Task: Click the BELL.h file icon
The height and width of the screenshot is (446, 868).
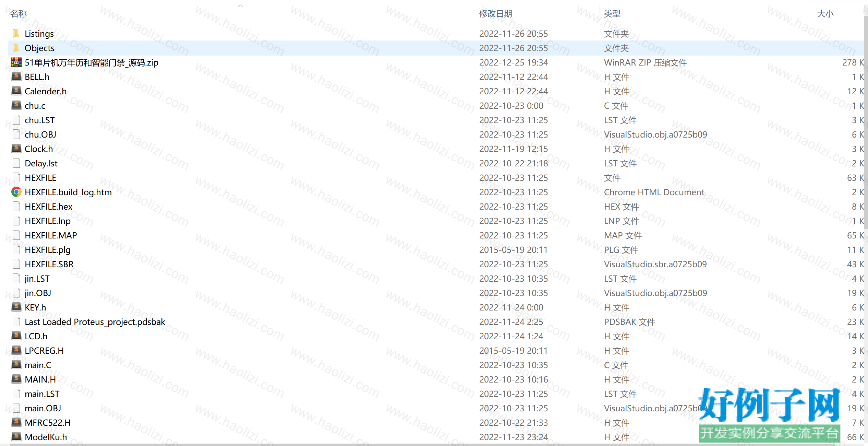Action: point(16,77)
